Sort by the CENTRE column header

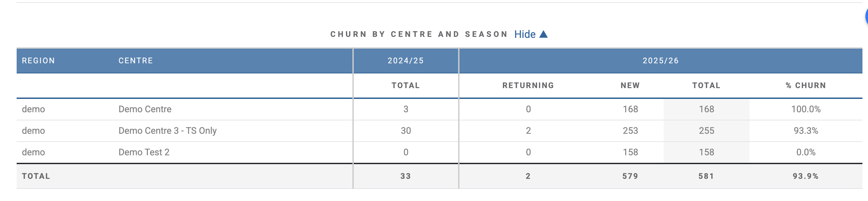tap(135, 61)
